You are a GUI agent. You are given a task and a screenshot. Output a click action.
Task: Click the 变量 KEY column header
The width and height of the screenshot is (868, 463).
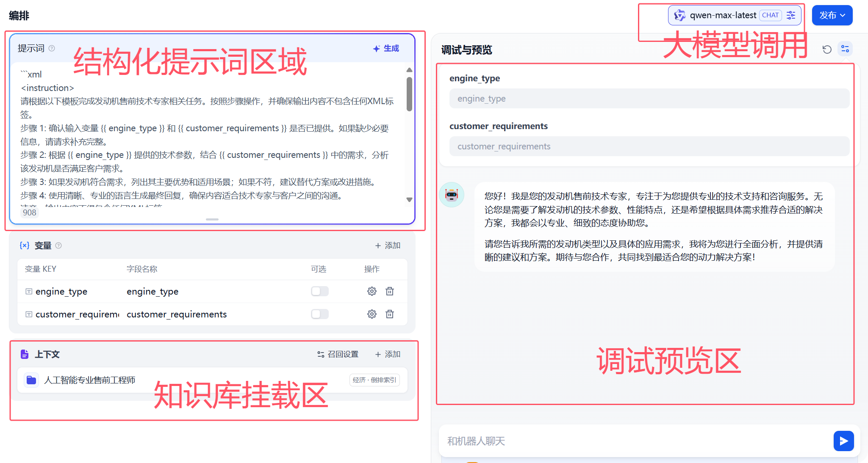point(41,269)
